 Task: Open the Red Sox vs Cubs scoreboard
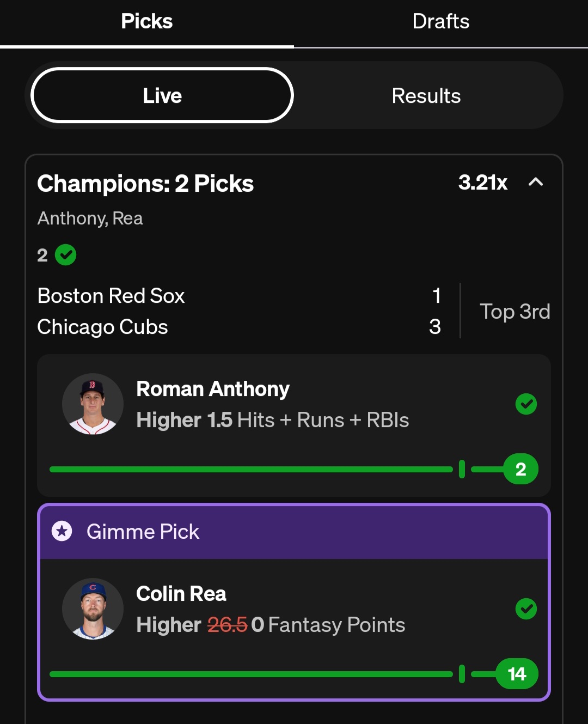tap(294, 311)
